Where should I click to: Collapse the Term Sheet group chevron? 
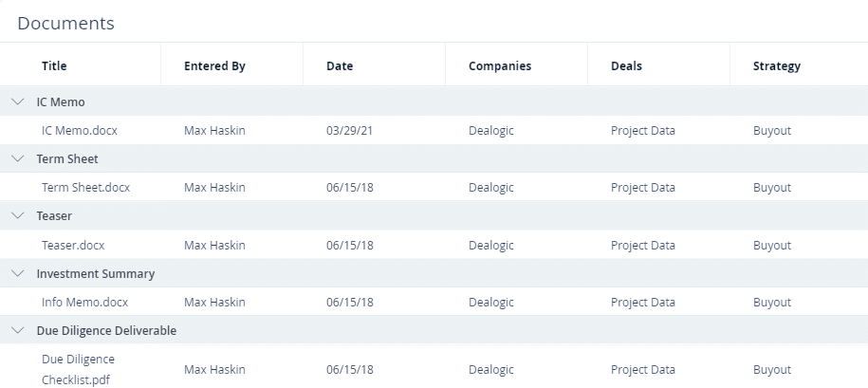(x=18, y=158)
